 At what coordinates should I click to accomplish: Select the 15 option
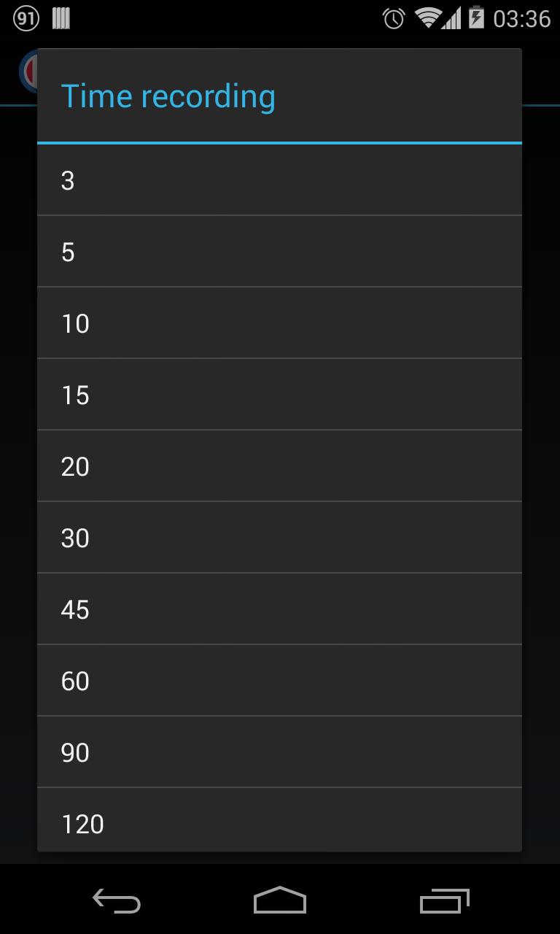pos(279,395)
